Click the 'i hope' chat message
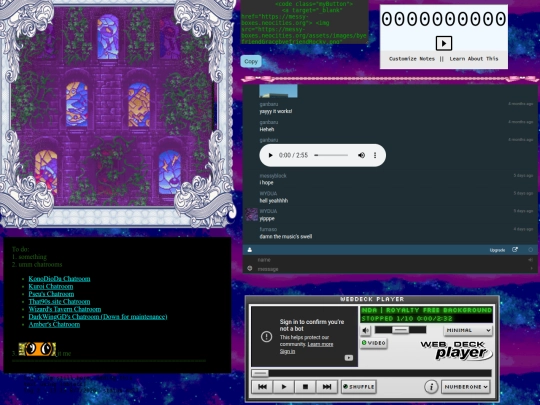Screen dimensions: 540x405 coord(266,183)
